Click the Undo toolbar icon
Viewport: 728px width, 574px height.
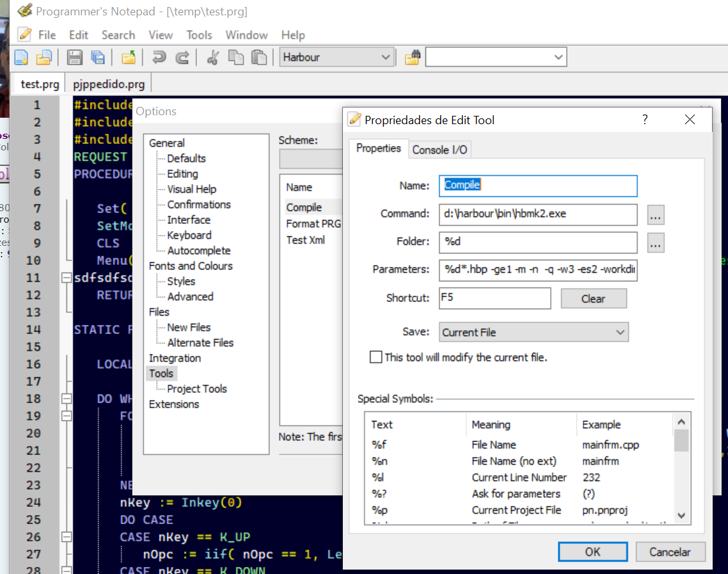(x=159, y=58)
